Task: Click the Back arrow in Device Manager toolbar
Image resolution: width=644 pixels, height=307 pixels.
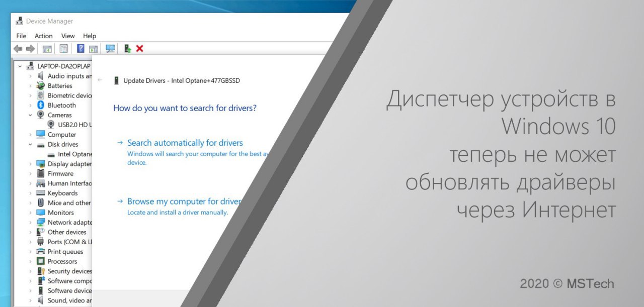Action: pyautogui.click(x=18, y=49)
